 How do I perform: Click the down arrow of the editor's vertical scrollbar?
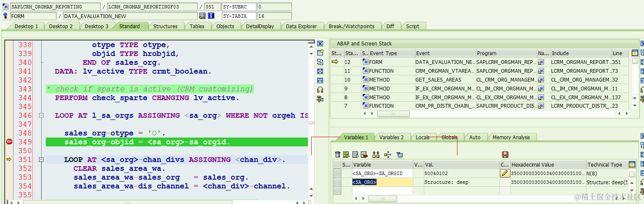(x=311, y=196)
